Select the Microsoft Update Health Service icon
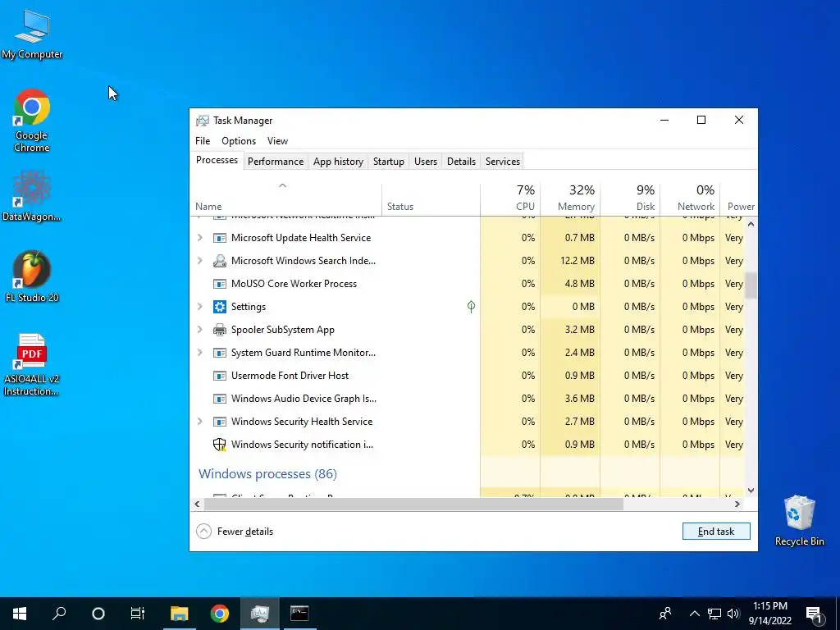The image size is (840, 630). click(220, 237)
